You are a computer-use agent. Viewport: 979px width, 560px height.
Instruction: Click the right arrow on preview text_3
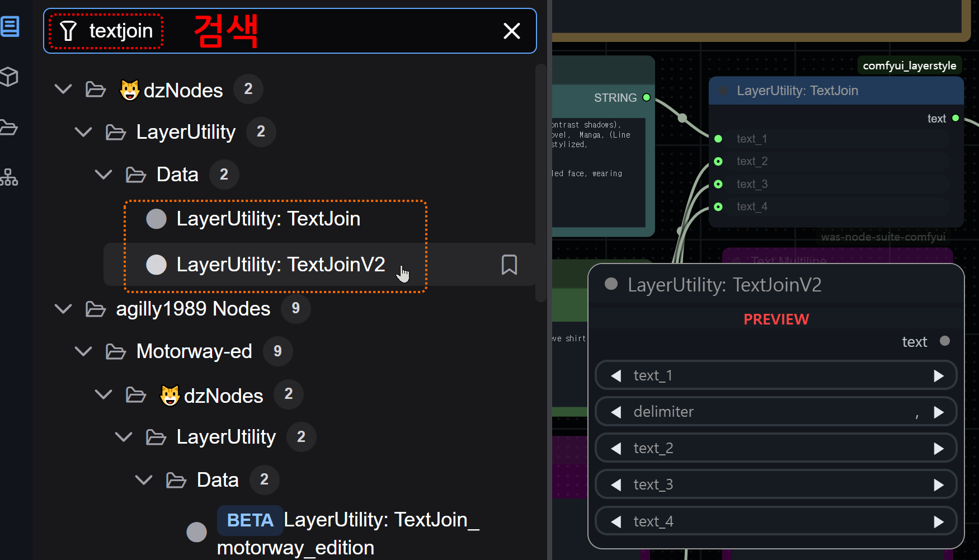tap(939, 485)
